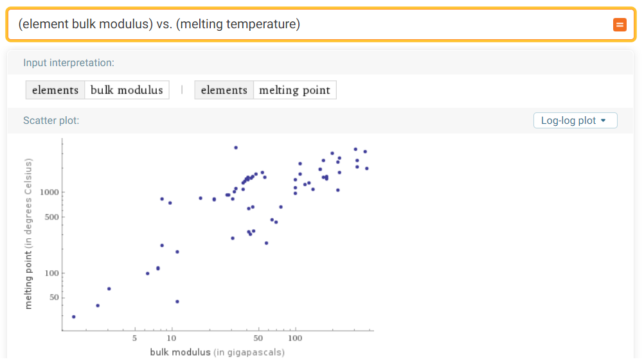644x364 pixels.
Task: Select the first "elements" token beside bulk modulus
Action: [x=55, y=90]
